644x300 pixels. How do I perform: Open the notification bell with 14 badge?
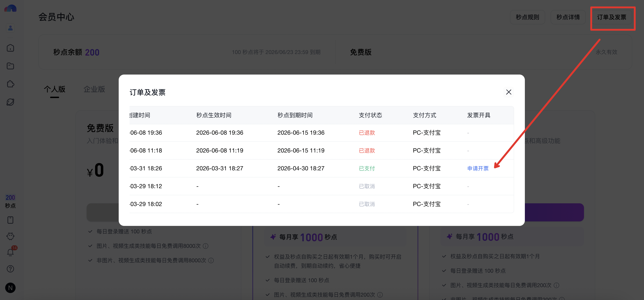(10, 252)
